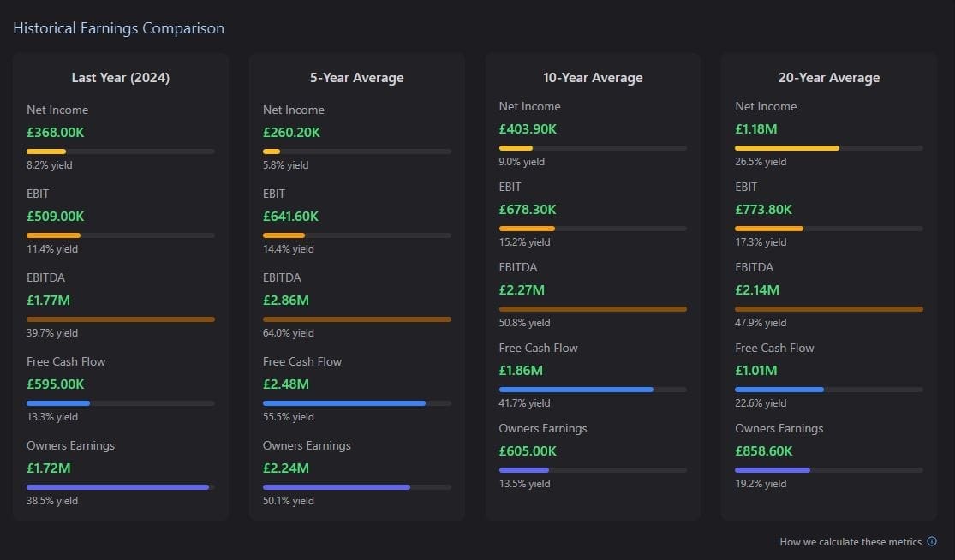Click 20-Year Net Income yellow progress bar

click(x=829, y=148)
